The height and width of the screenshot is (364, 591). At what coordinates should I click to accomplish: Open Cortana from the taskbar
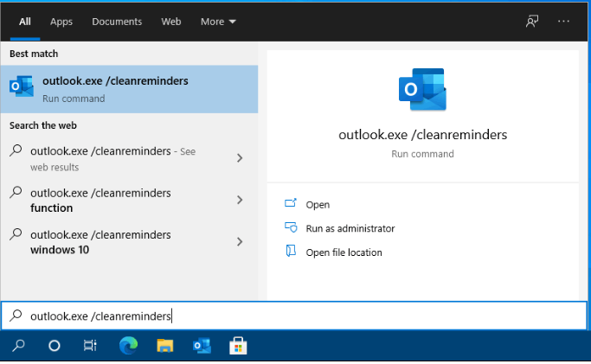[x=55, y=346]
